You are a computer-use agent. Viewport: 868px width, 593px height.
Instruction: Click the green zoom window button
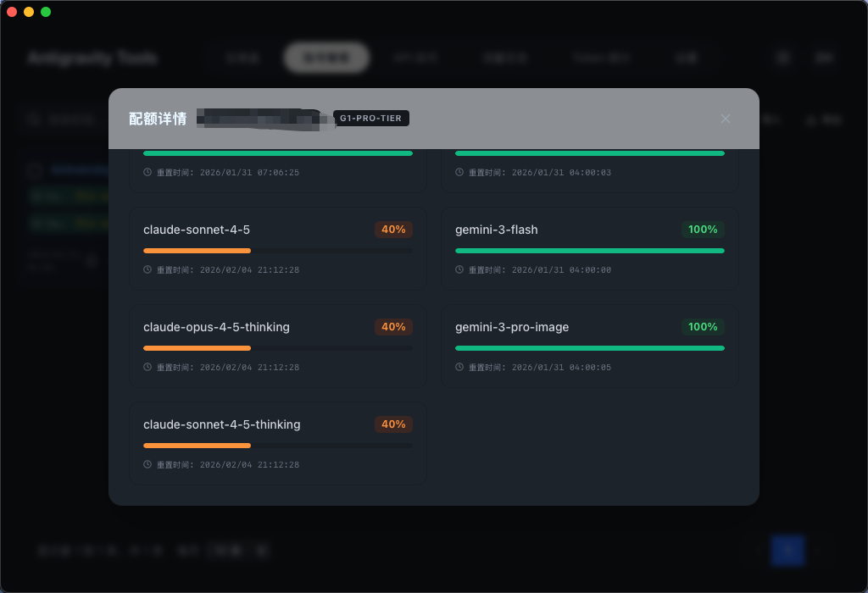[x=46, y=12]
